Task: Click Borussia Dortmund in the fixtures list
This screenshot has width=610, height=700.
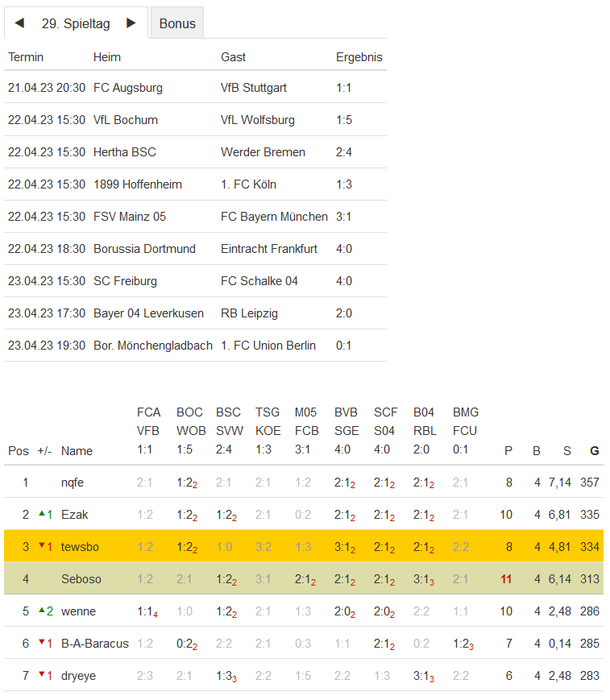Action: pos(144,249)
